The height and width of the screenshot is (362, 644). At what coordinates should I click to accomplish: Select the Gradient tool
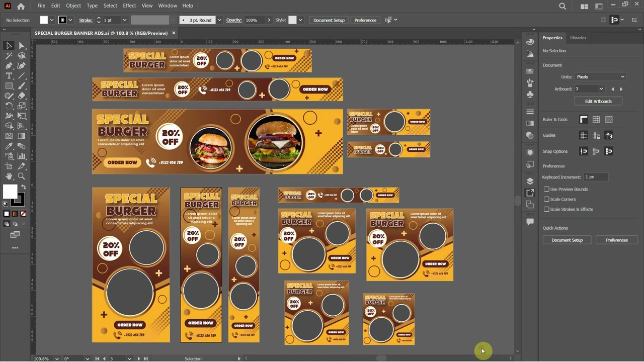(22, 136)
